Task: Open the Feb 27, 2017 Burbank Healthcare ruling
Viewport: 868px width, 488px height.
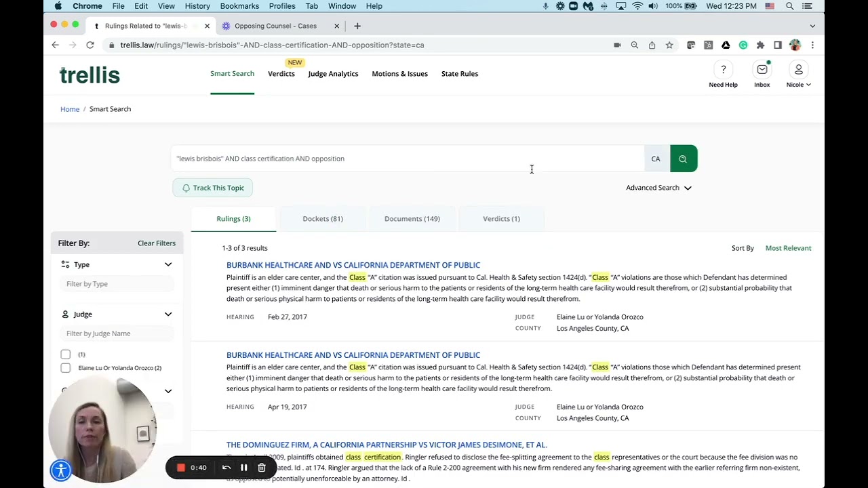Action: click(x=353, y=265)
